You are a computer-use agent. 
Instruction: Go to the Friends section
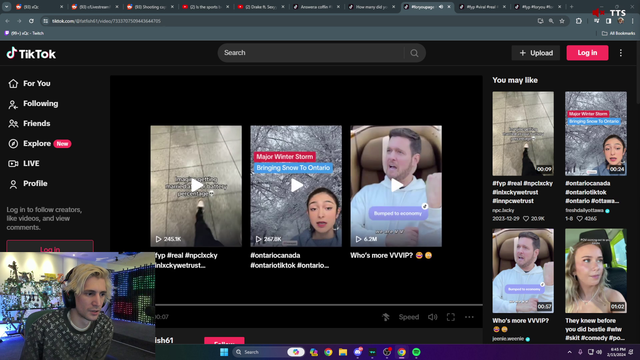[x=29, y=124]
